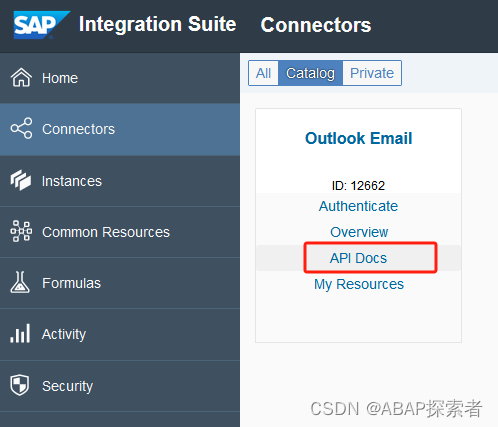Image resolution: width=498 pixels, height=427 pixels.
Task: Click the Common Resources network icon
Action: pyautogui.click(x=21, y=231)
